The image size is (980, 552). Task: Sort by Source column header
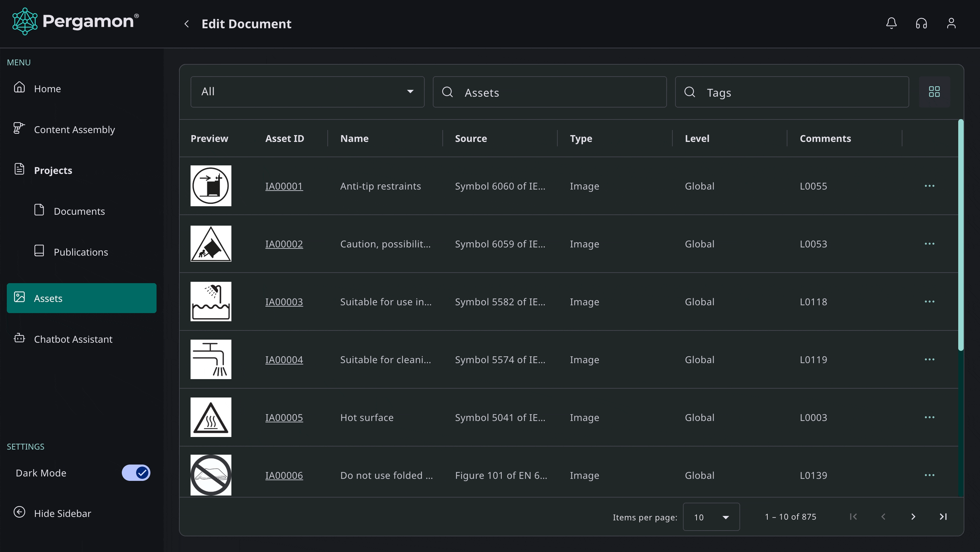471,139
